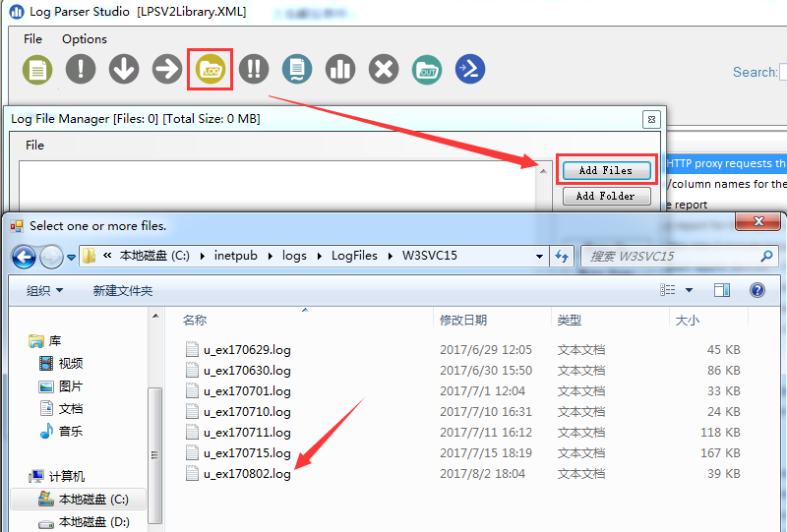
Task: Click the change view icon
Action: 668,289
